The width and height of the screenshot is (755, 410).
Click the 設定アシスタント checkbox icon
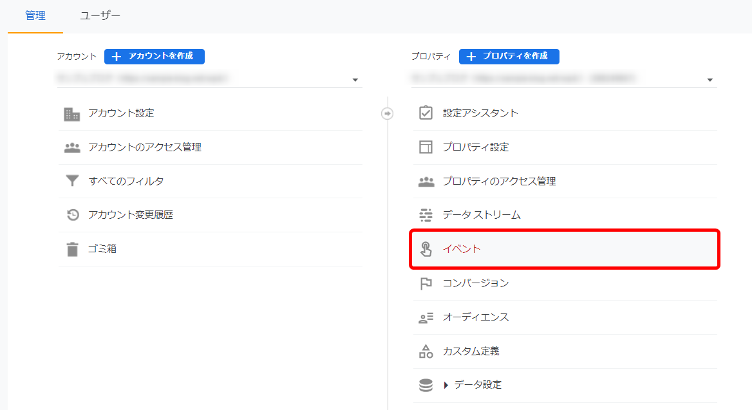[x=426, y=113]
